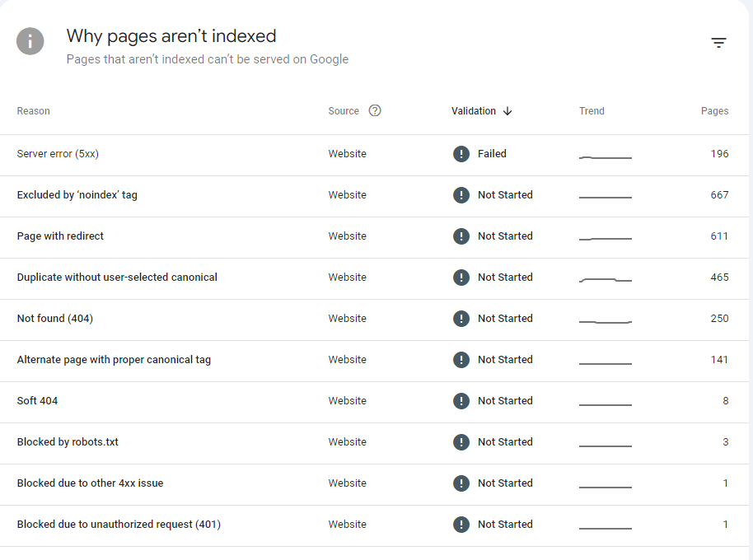Click the Failed status icon for Server error
This screenshot has width=753, height=560.
(x=461, y=153)
